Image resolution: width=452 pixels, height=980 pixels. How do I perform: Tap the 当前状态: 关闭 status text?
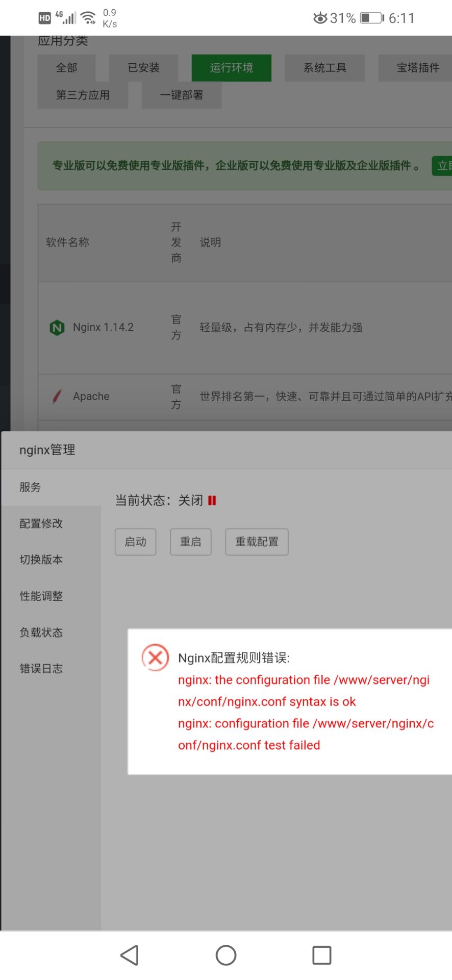[x=159, y=500]
